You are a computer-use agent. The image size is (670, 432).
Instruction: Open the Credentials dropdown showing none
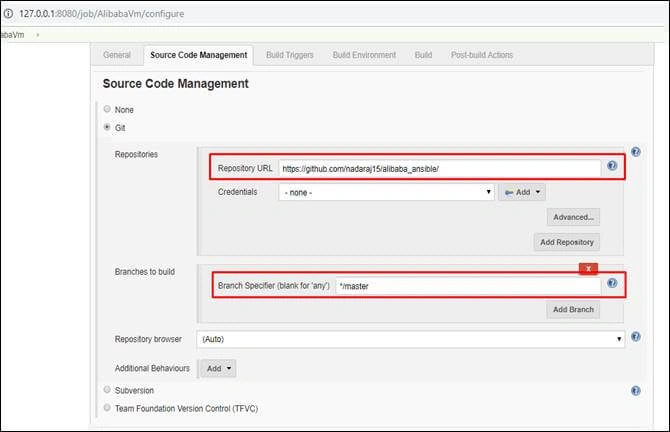pos(386,192)
